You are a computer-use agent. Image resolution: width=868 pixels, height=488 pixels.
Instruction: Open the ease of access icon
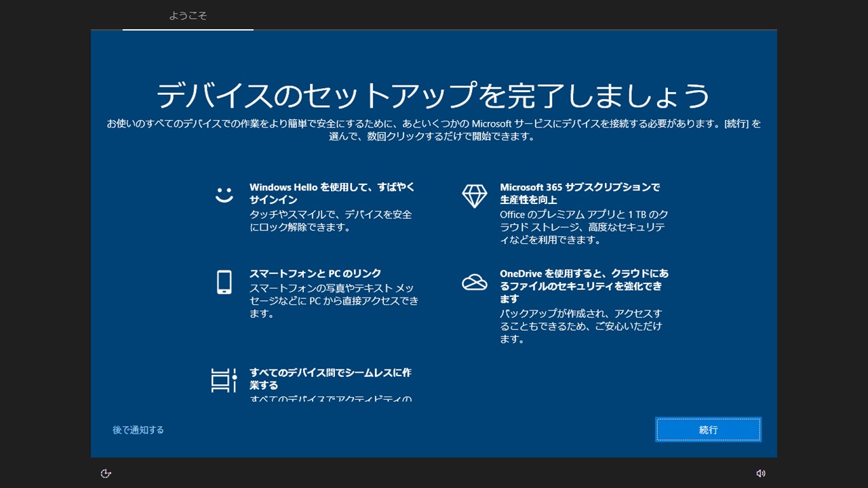point(105,474)
